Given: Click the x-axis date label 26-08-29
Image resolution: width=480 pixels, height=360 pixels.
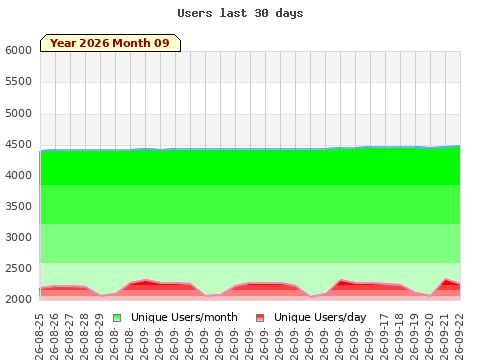Looking at the screenshot, I should (x=99, y=337).
